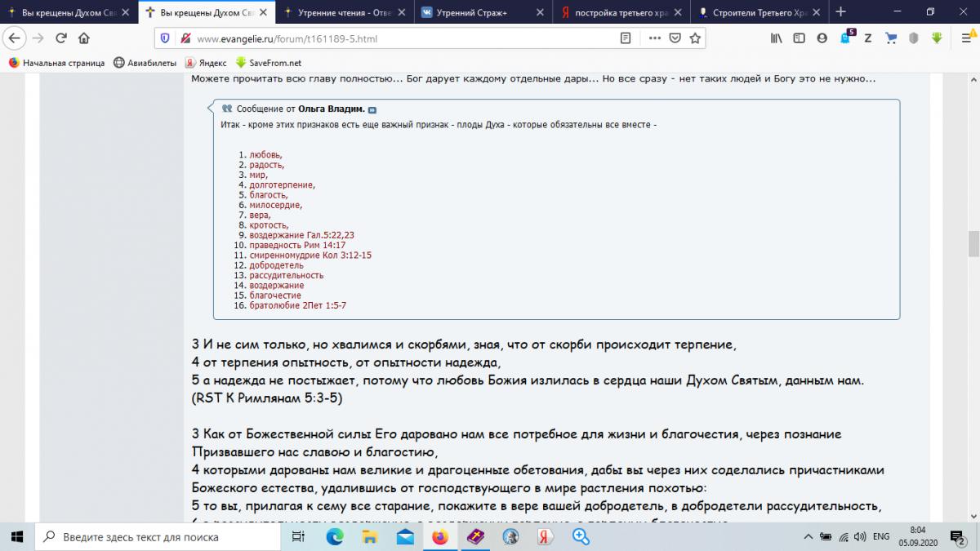This screenshot has width=980, height=551.
Task: Jump to quoted post by Ольга Владим.
Action: (372, 109)
